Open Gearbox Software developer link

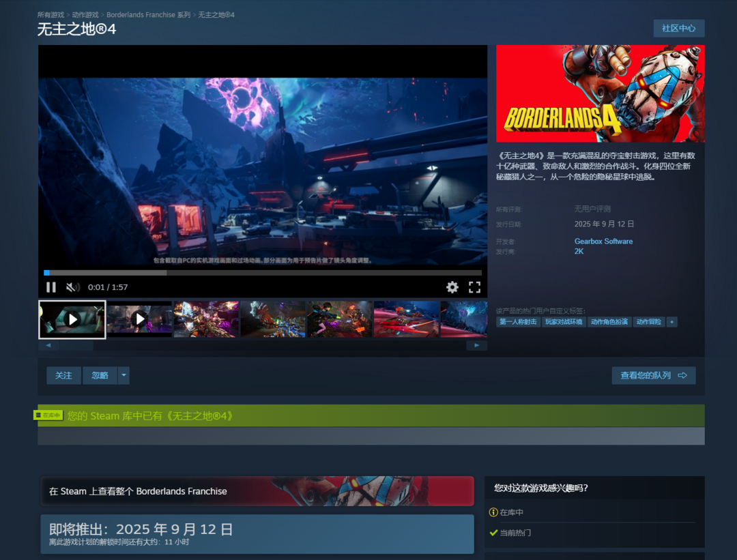click(603, 241)
